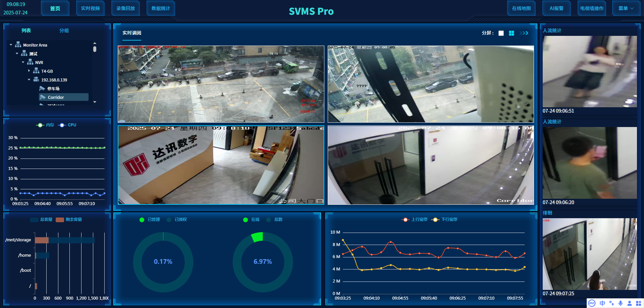Screen dimensions: 644x308
Task: Click the camera icon beside 停车场
Action: point(42,88)
